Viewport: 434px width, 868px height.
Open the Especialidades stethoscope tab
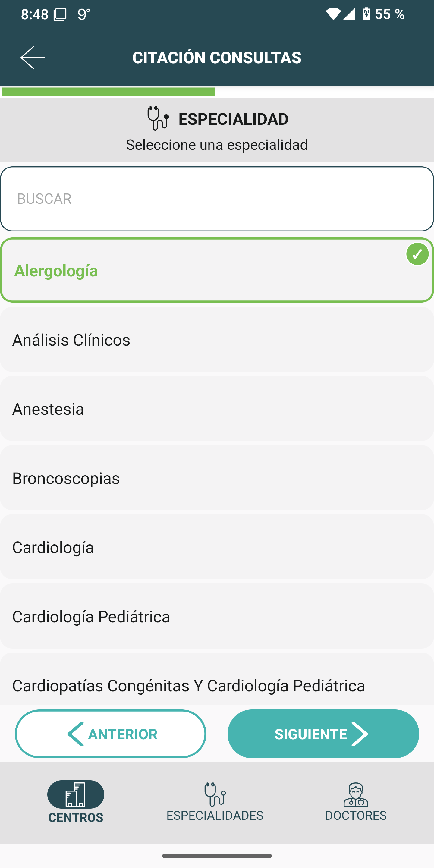click(215, 794)
